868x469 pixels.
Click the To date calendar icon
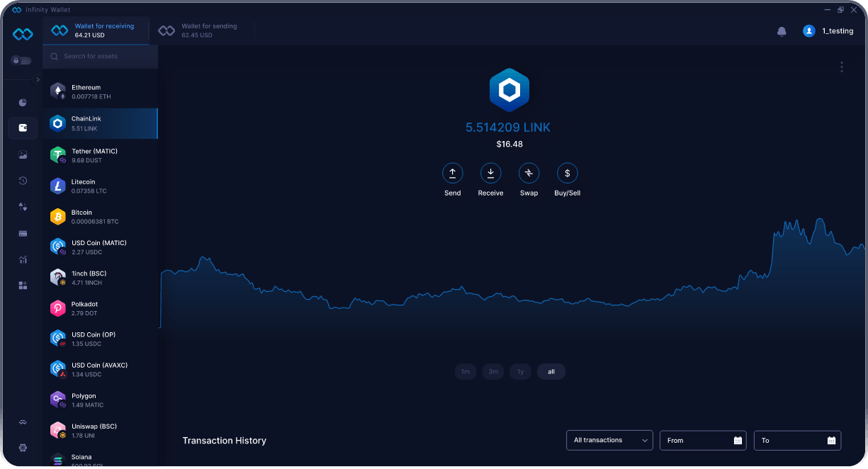832,441
